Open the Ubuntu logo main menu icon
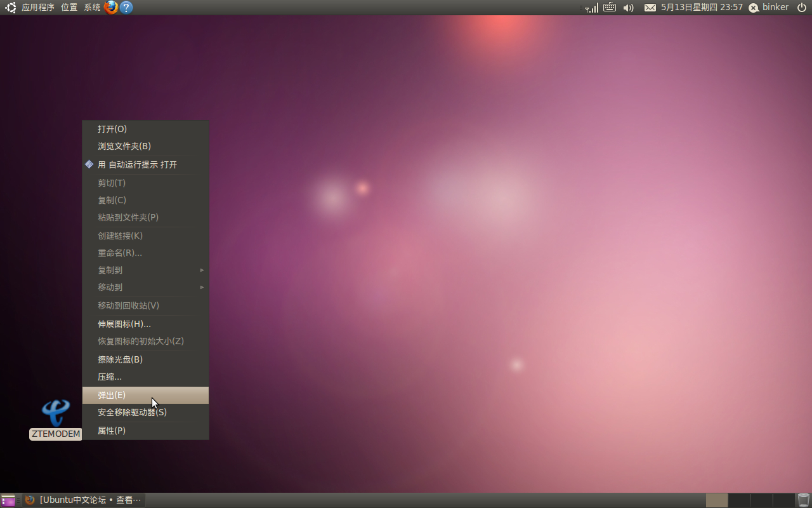 tap(10, 8)
